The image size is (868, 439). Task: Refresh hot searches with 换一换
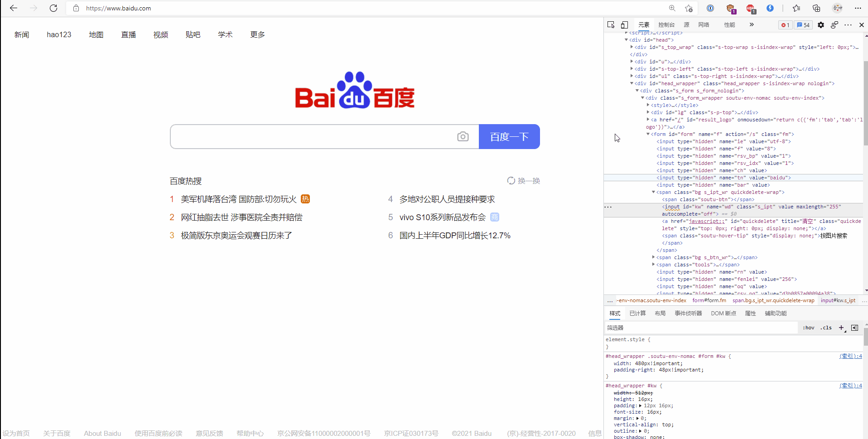click(x=524, y=181)
